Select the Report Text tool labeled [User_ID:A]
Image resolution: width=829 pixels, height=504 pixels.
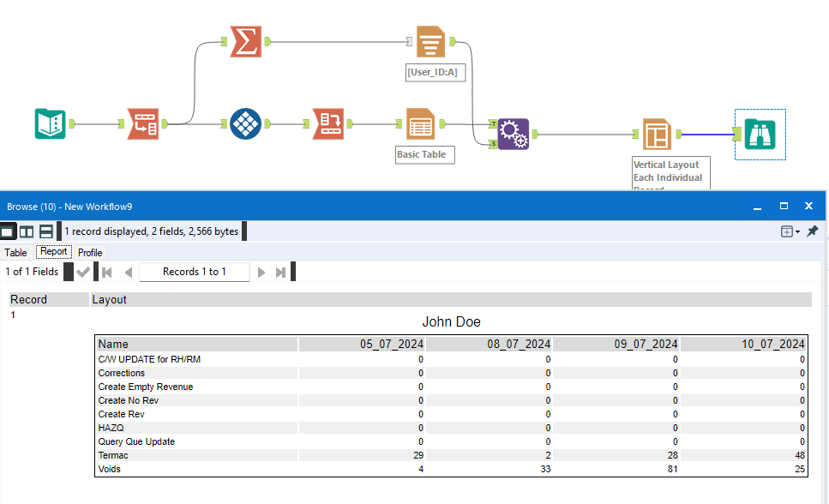click(430, 40)
